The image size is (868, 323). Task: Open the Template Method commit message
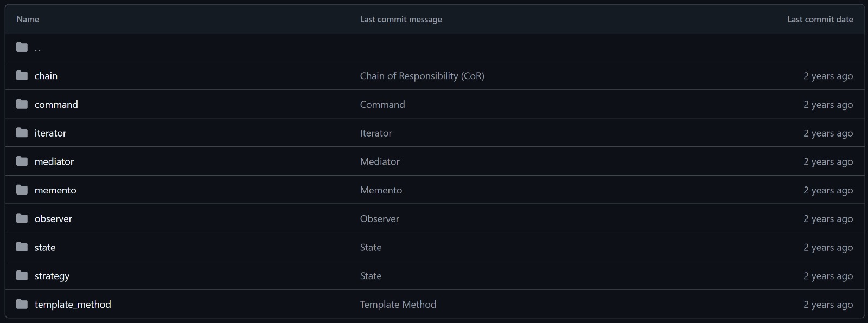[398, 305]
